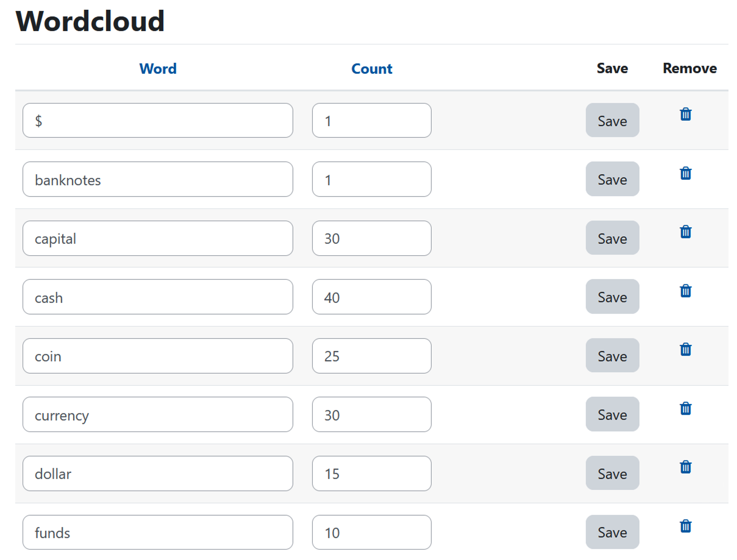The height and width of the screenshot is (560, 737).
Task: Remove the 'banknotes' entry with trash icon
Action: pos(685,173)
